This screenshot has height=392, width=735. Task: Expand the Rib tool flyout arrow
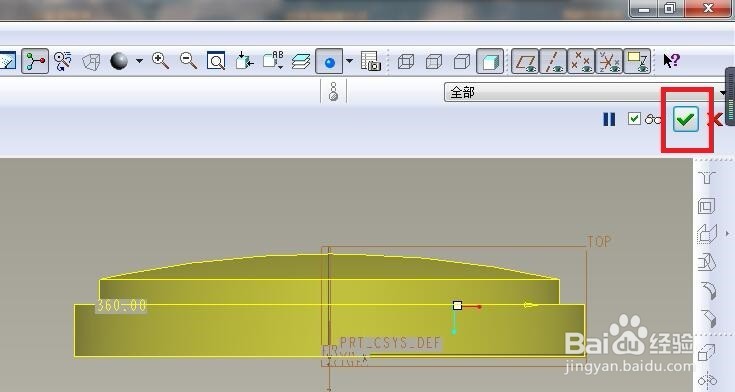[x=728, y=233]
